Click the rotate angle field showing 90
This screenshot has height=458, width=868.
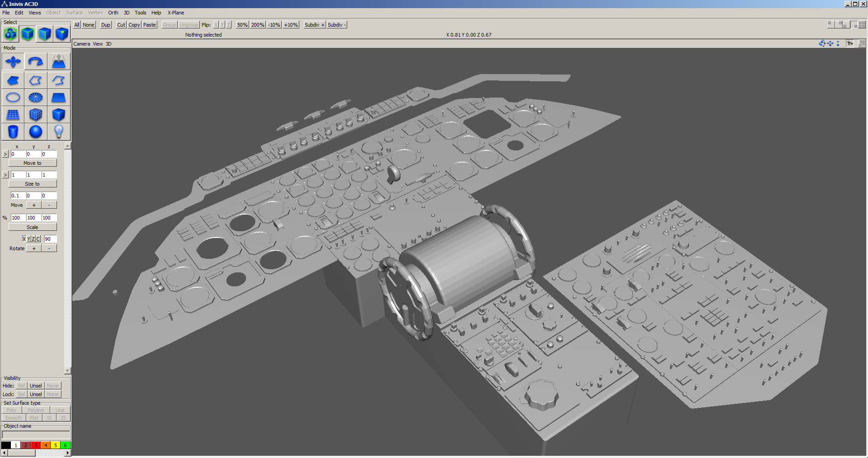coord(50,239)
